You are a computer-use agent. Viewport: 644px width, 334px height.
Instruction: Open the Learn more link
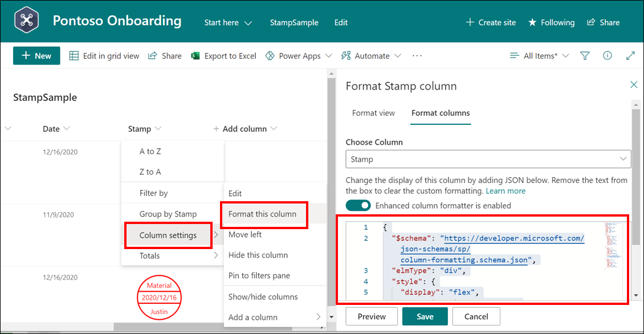(x=506, y=191)
